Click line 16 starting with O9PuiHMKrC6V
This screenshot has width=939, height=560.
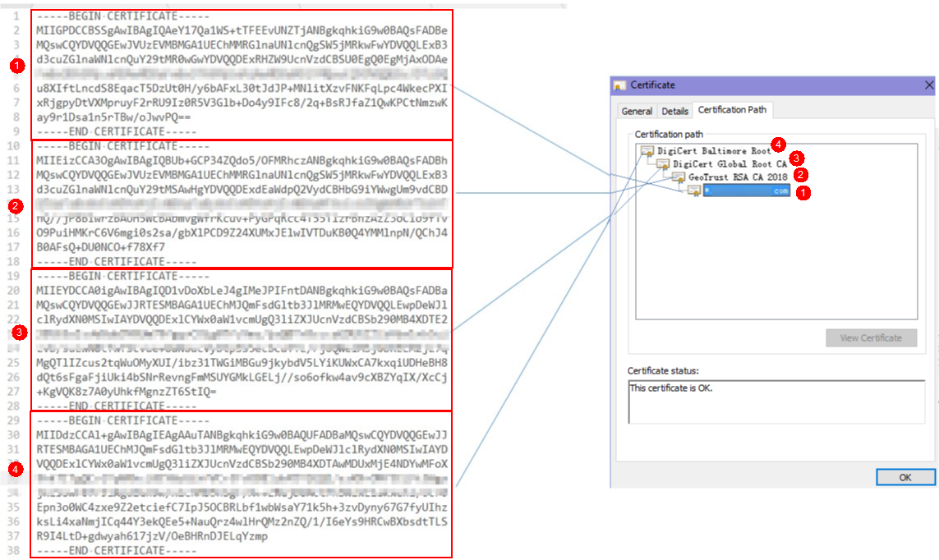[x=242, y=232]
